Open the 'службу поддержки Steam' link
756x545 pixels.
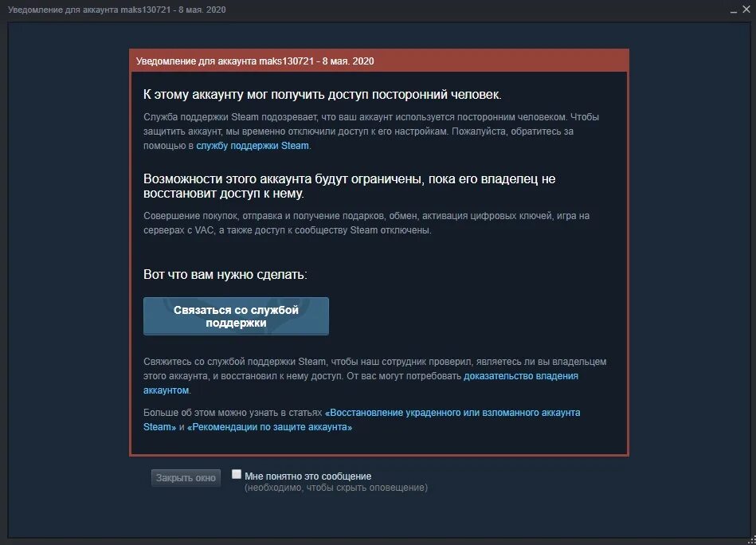pos(253,146)
